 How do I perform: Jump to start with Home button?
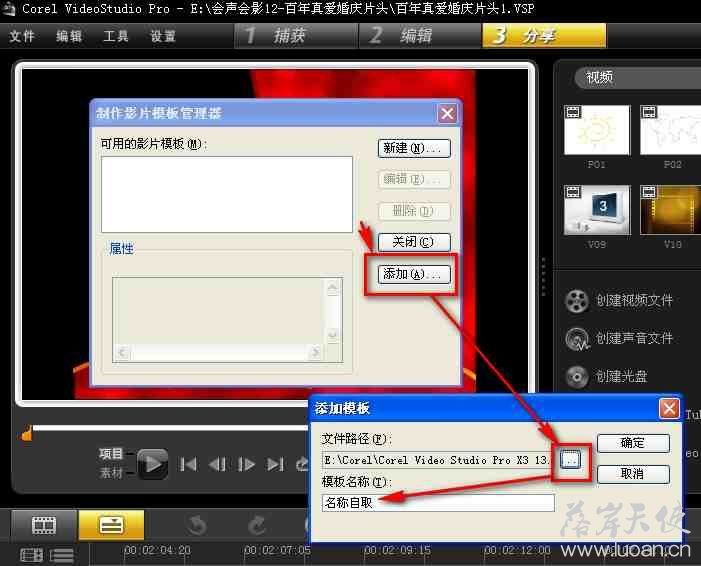click(188, 465)
